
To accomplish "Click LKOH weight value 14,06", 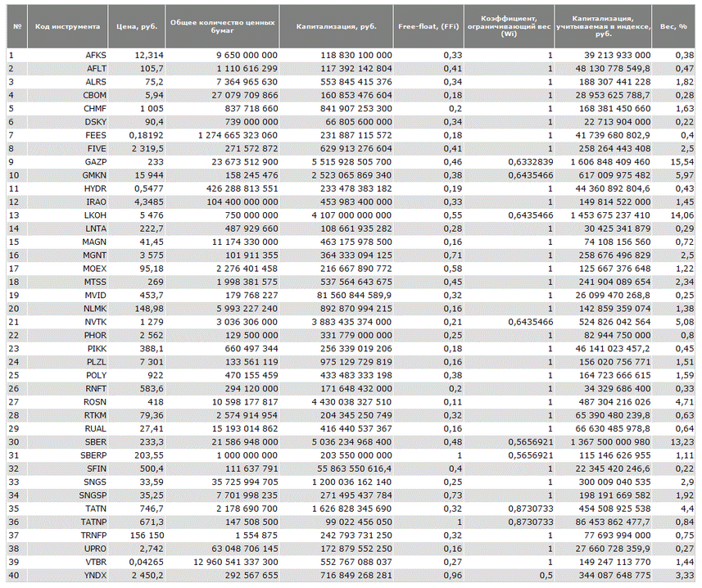I will (682, 215).
